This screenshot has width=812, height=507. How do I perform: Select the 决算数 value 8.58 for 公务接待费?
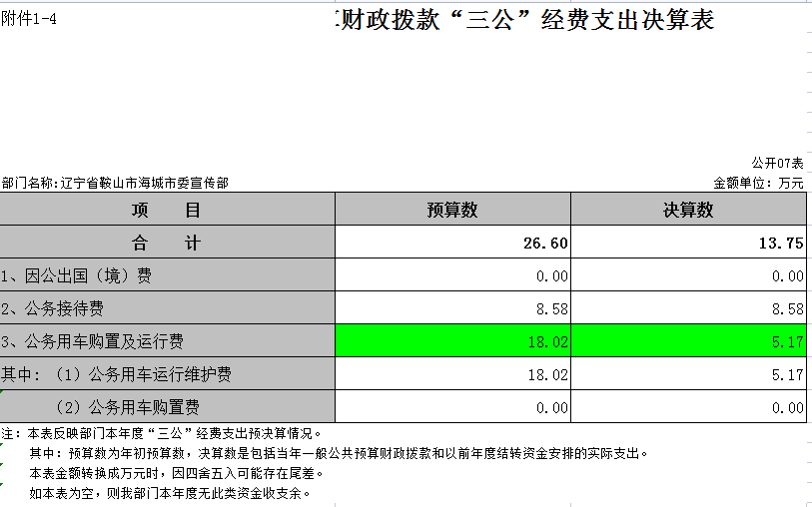pos(688,308)
